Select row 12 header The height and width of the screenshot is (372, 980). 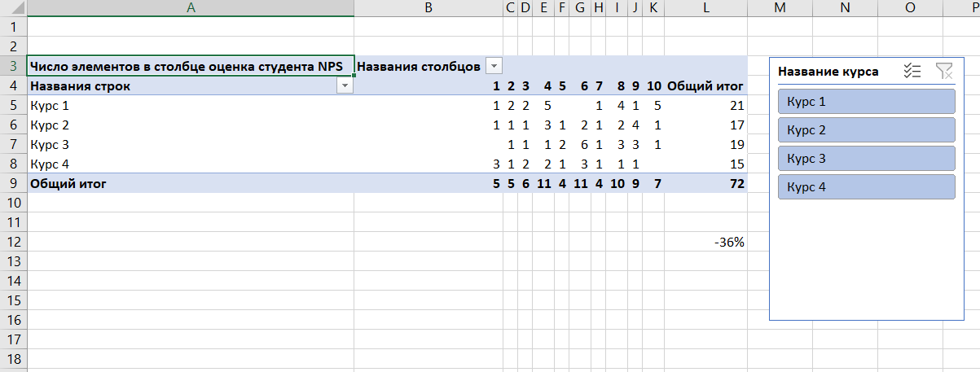(x=13, y=242)
